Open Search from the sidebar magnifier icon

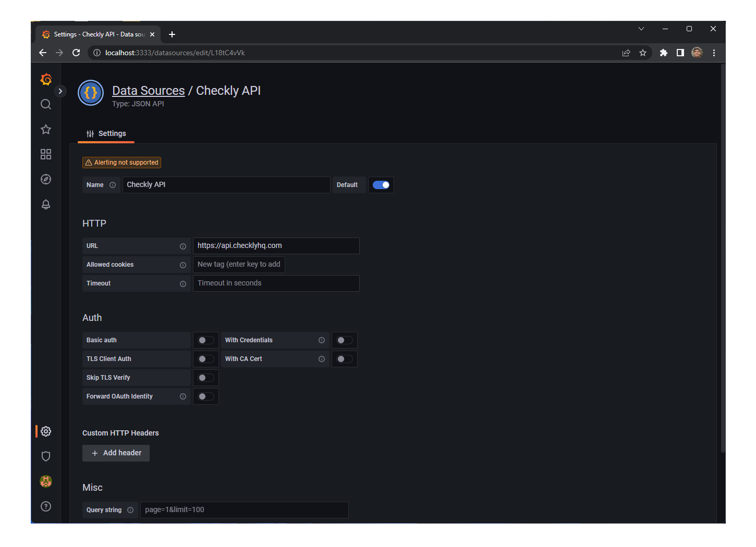click(x=46, y=104)
